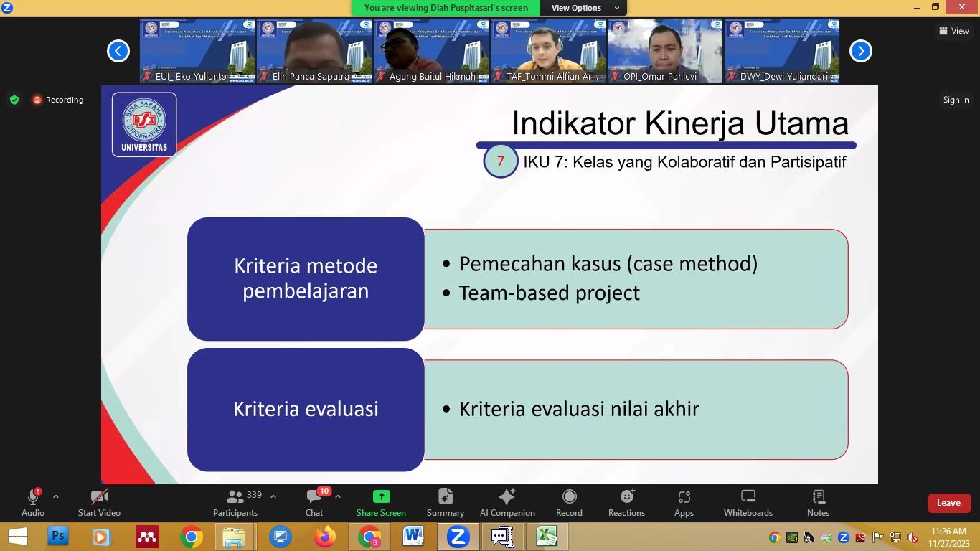Click the Sign in button
This screenshot has width=980, height=551.
(x=956, y=100)
